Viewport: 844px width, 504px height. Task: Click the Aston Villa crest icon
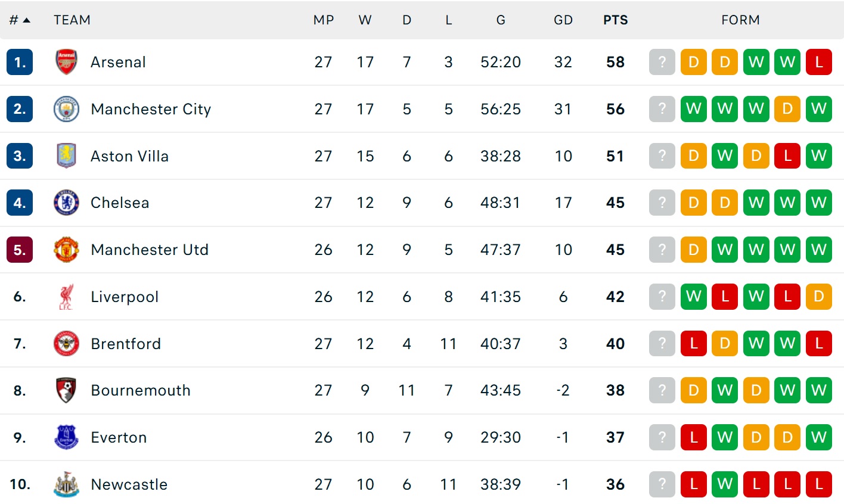(x=66, y=156)
